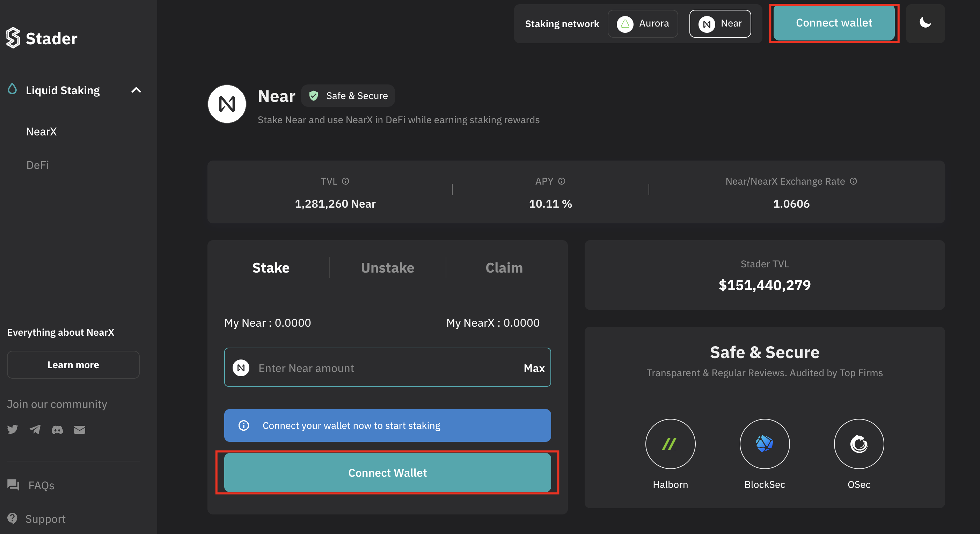Switch to the Unstake tab
This screenshot has height=534, width=980.
point(387,268)
